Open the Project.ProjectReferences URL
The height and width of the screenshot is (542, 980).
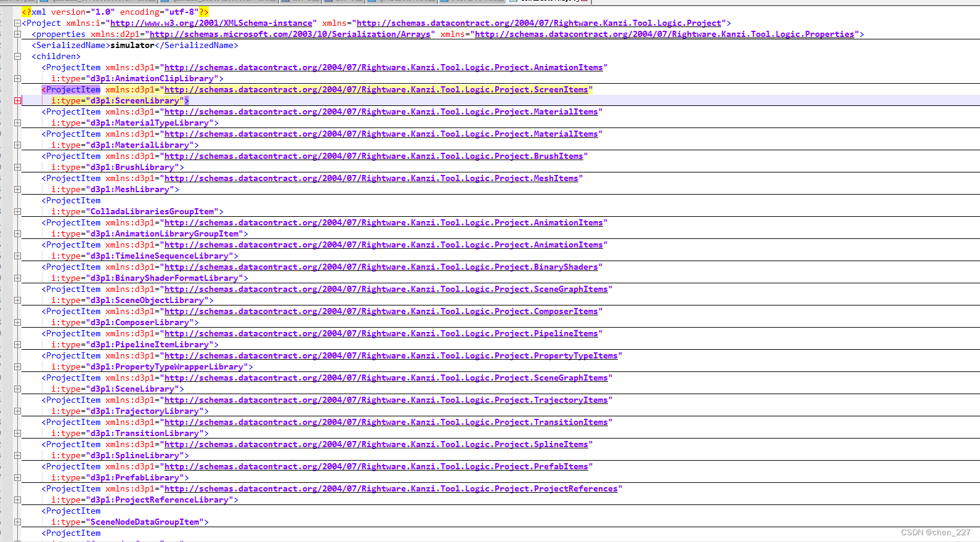click(x=391, y=489)
